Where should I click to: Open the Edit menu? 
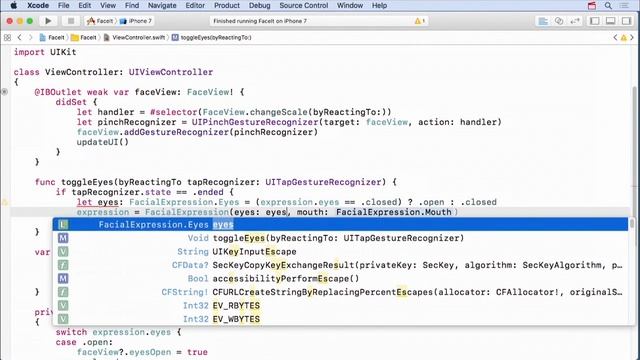pos(84,5)
